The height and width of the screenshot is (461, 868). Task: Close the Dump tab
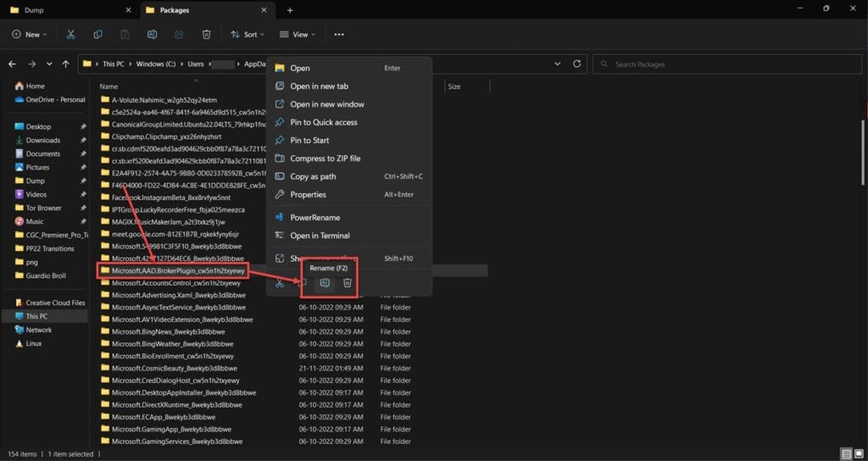coord(129,10)
